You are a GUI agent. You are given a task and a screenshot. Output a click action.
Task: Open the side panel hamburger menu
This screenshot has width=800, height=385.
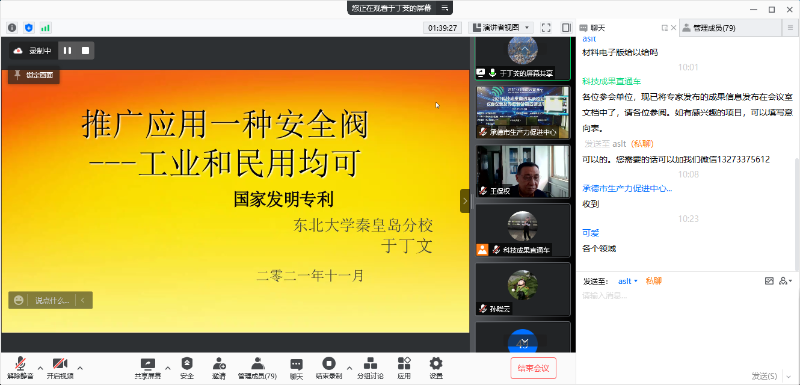point(790,28)
